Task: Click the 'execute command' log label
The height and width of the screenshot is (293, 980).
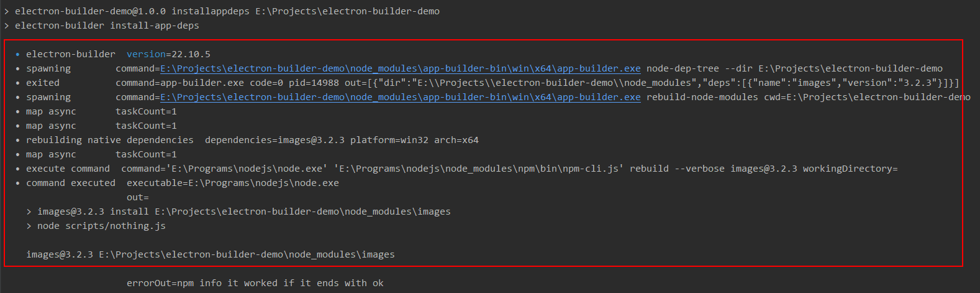Action: [68, 169]
